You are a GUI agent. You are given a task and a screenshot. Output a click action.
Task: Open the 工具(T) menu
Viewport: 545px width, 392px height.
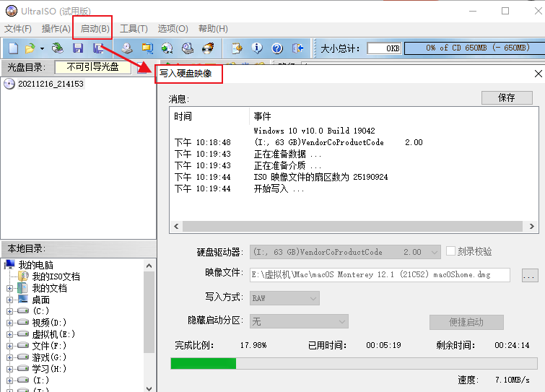point(134,28)
